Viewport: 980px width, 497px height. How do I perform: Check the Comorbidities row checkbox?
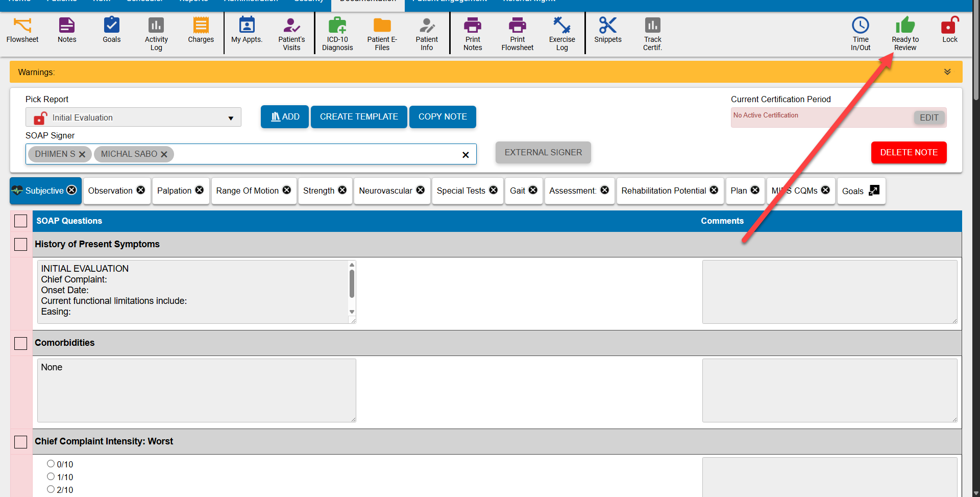[x=20, y=343]
